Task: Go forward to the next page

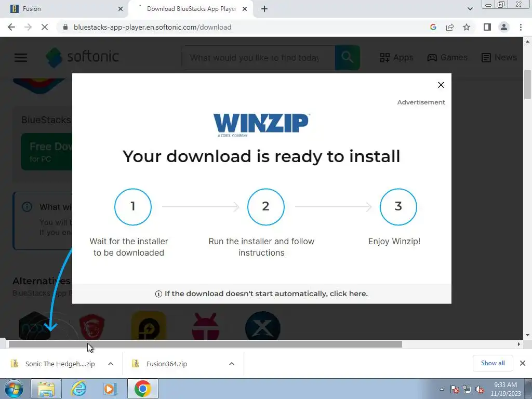Action: (28, 27)
